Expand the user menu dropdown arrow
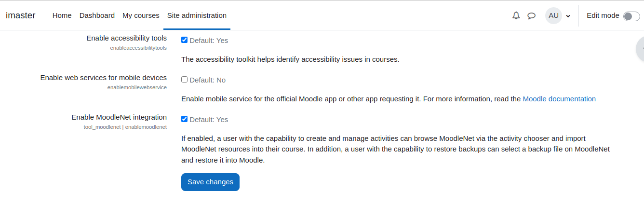This screenshot has width=644, height=206. (568, 16)
